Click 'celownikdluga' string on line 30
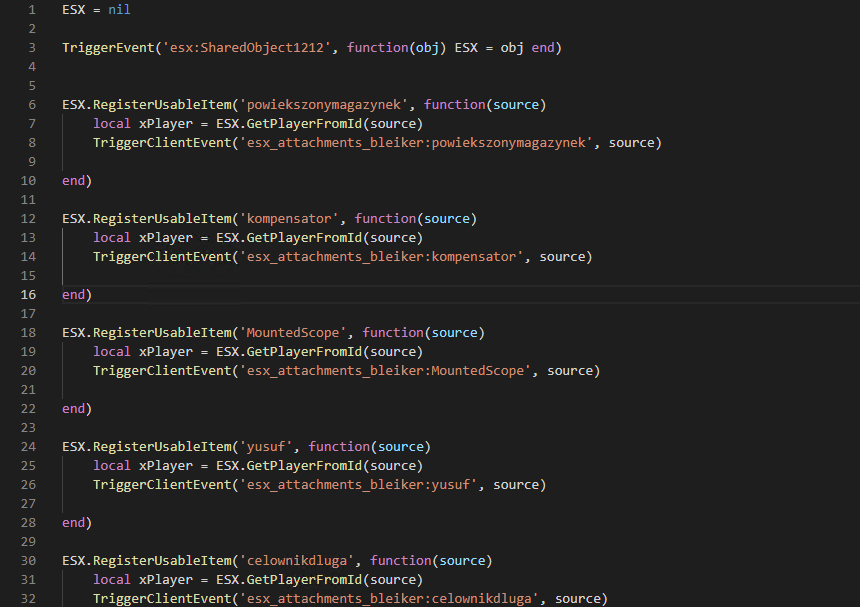The height and width of the screenshot is (607, 860). pyautogui.click(x=297, y=561)
